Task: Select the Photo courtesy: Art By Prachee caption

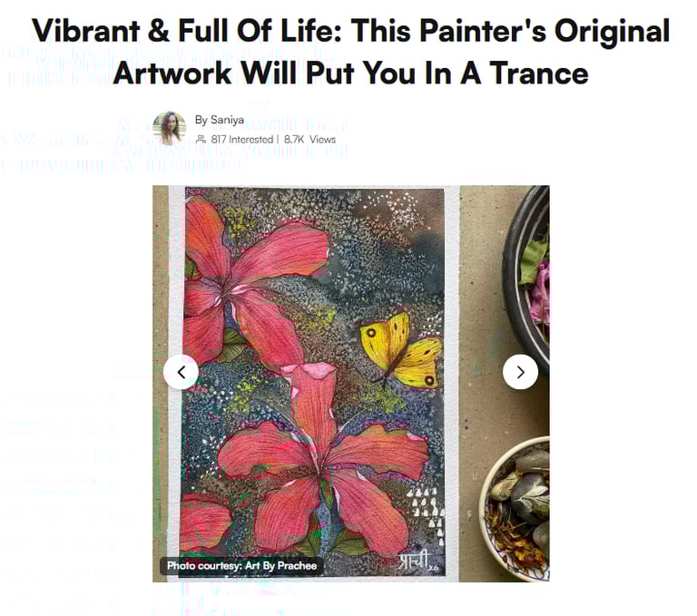Action: coord(241,566)
